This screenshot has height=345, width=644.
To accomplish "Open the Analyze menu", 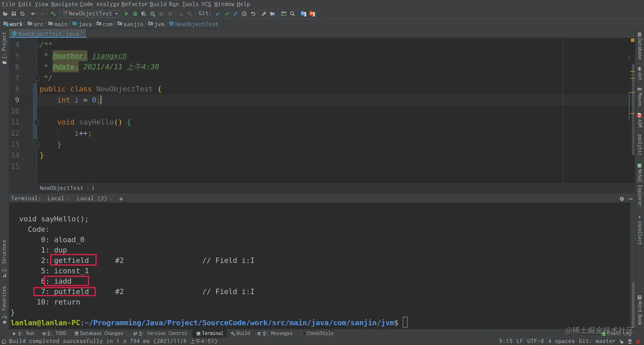I will click(107, 4).
